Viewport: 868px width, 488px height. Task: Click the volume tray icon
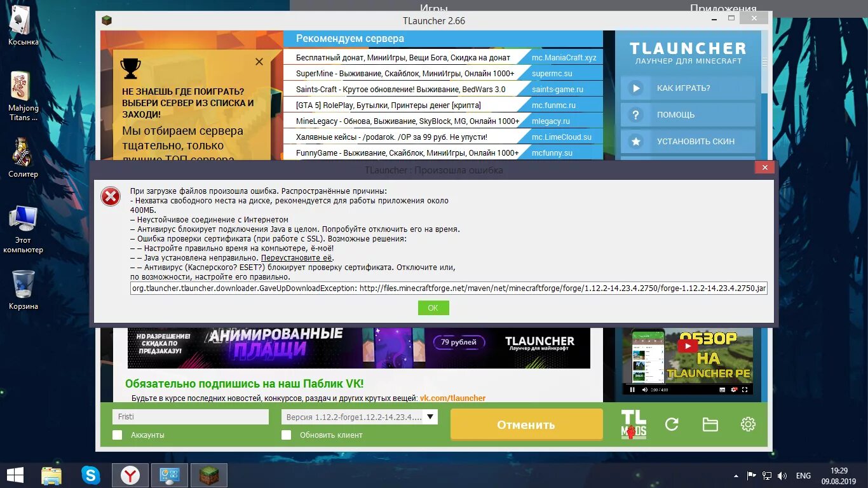coord(783,475)
